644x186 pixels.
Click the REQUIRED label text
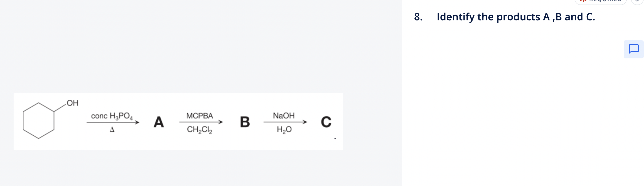coord(604,1)
